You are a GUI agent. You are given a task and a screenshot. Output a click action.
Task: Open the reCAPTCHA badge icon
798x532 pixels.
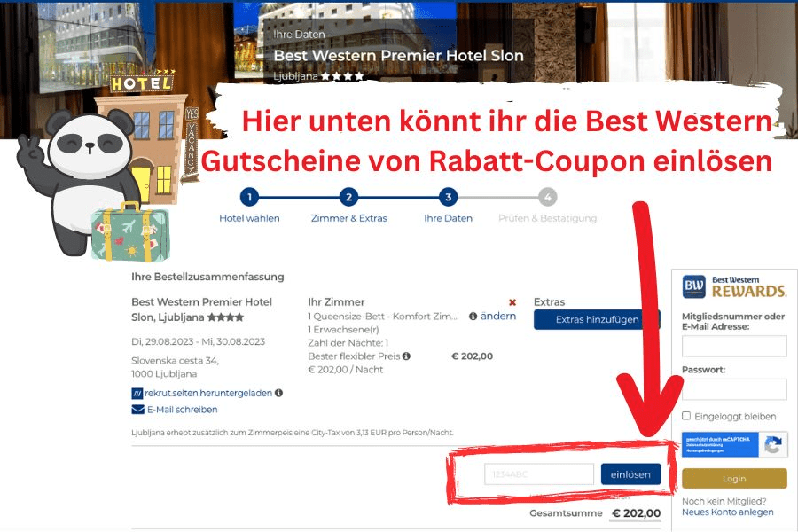(772, 445)
